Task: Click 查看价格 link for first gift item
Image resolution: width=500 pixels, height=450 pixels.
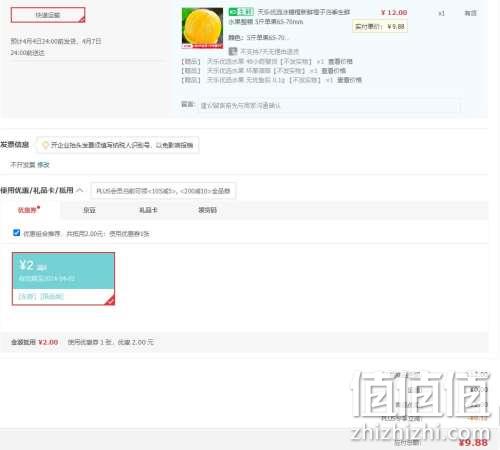Action: [x=340, y=62]
